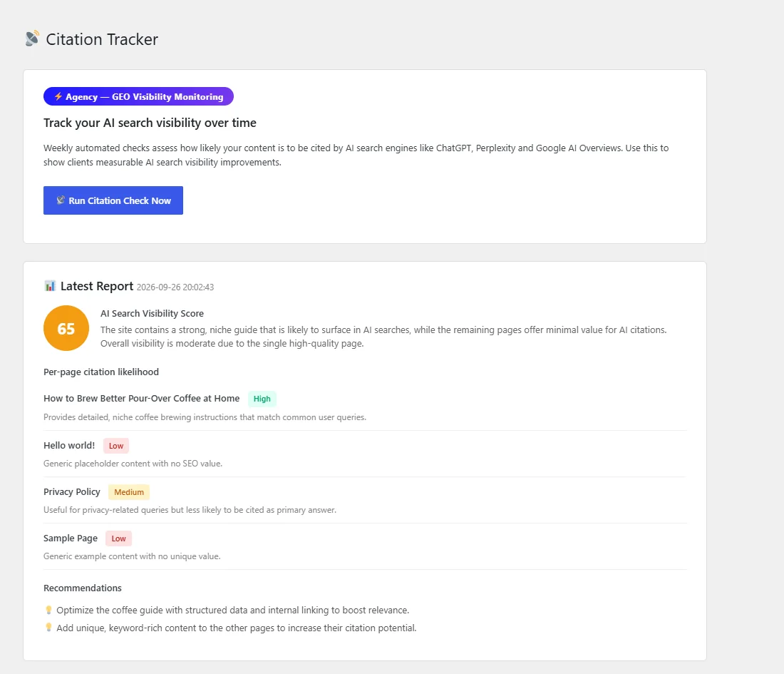Image resolution: width=784 pixels, height=674 pixels.
Task: Click the 'Optimize the coffee guide' recommendation text
Action: pos(233,610)
